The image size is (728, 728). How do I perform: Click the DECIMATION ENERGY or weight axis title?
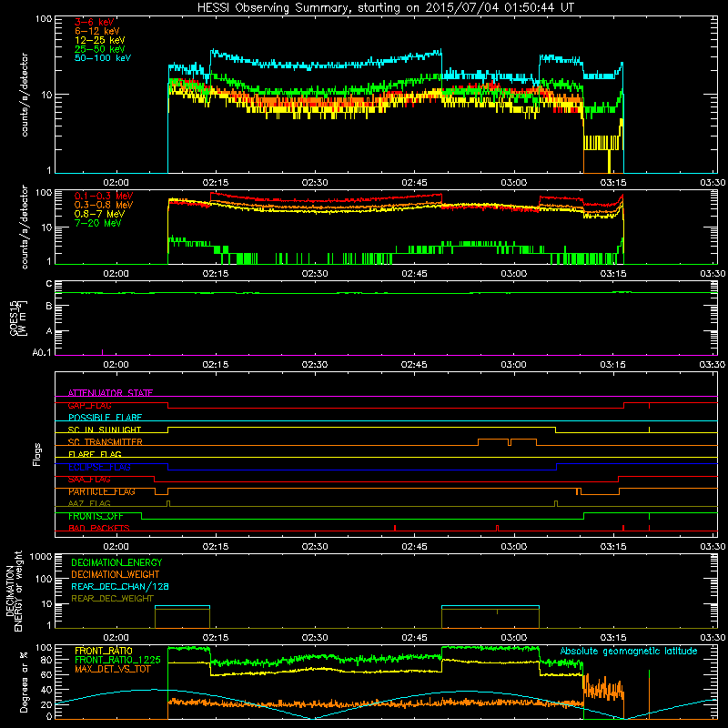pos(14,591)
